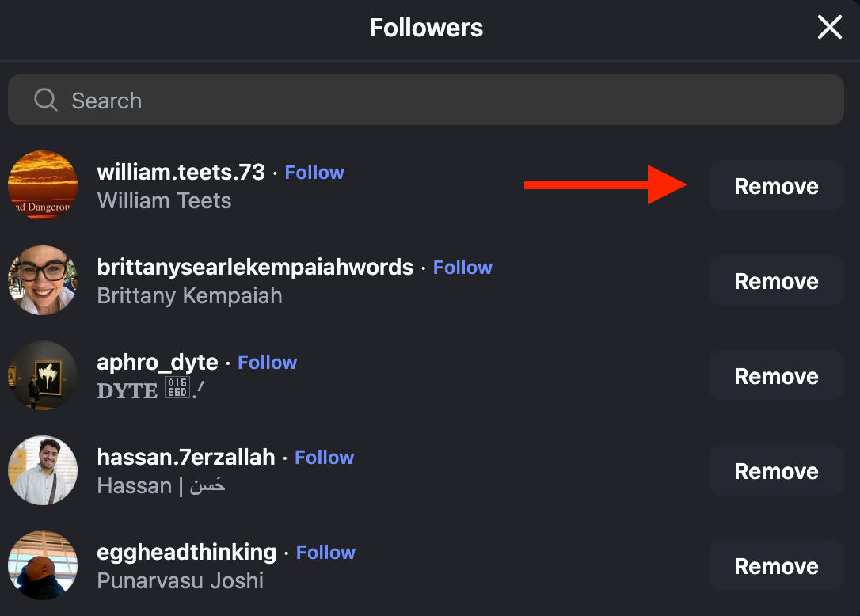Open aphro_dyte's profile avatar
This screenshot has height=616, width=860.
coord(43,375)
